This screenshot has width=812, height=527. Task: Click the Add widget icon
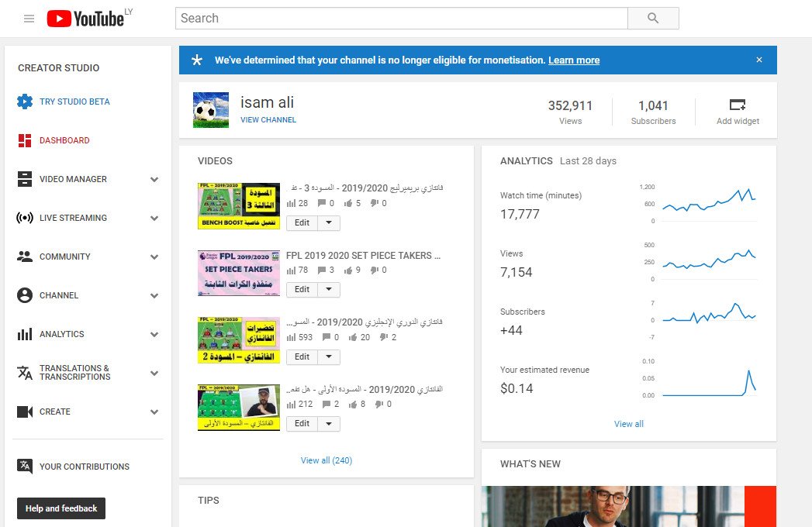[x=738, y=105]
